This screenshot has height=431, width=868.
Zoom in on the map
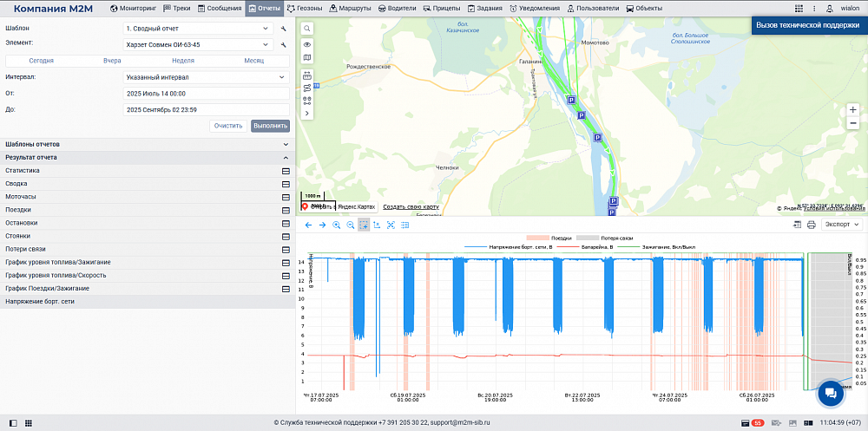coord(853,109)
